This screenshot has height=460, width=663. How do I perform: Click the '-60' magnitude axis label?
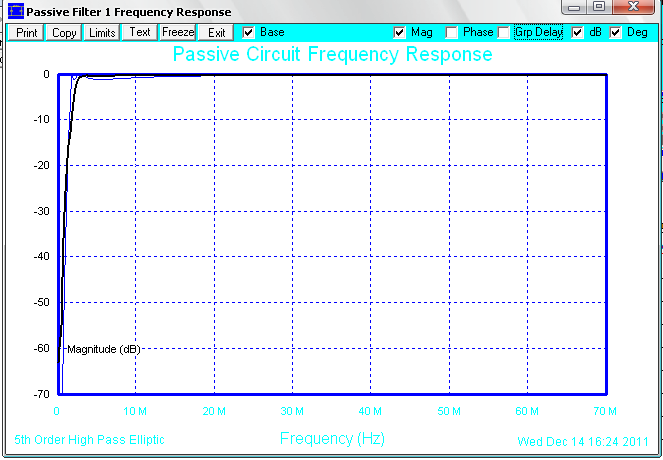(x=41, y=348)
